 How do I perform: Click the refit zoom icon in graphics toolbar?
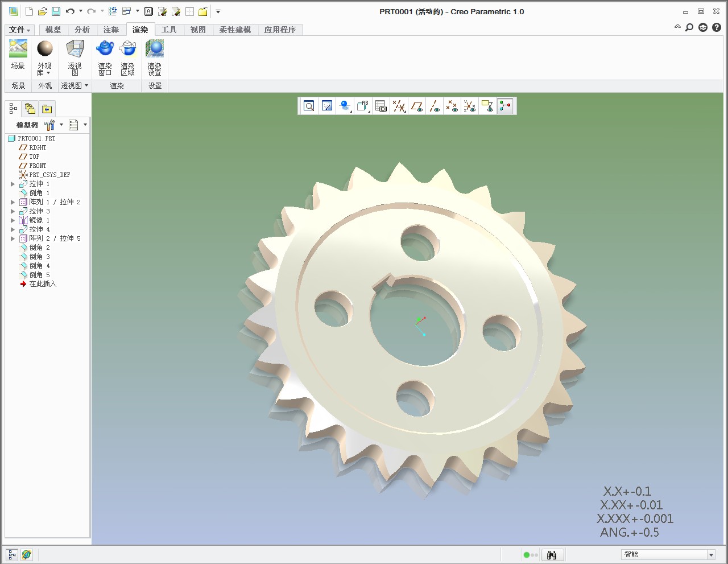(x=309, y=106)
